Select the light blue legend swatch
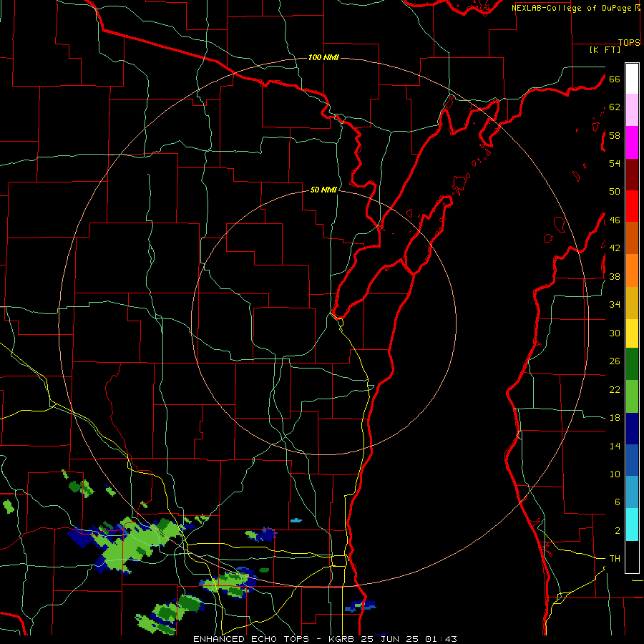The width and height of the screenshot is (644, 644). coord(632,492)
